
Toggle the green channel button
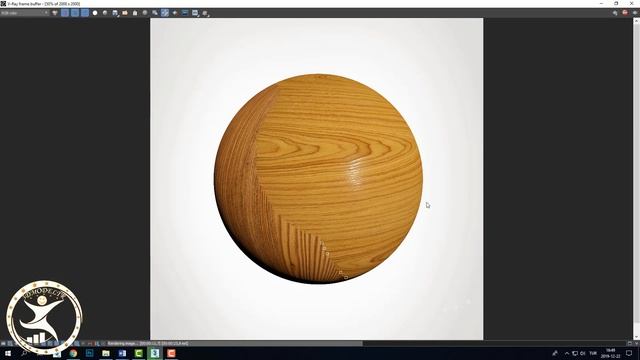[75, 13]
